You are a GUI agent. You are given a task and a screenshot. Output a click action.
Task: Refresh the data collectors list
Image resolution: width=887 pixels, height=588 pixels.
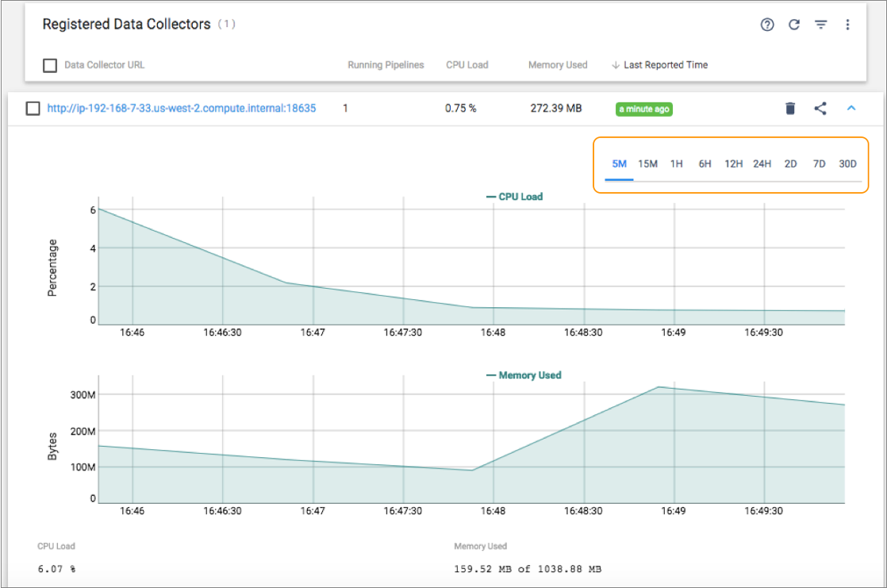click(793, 25)
